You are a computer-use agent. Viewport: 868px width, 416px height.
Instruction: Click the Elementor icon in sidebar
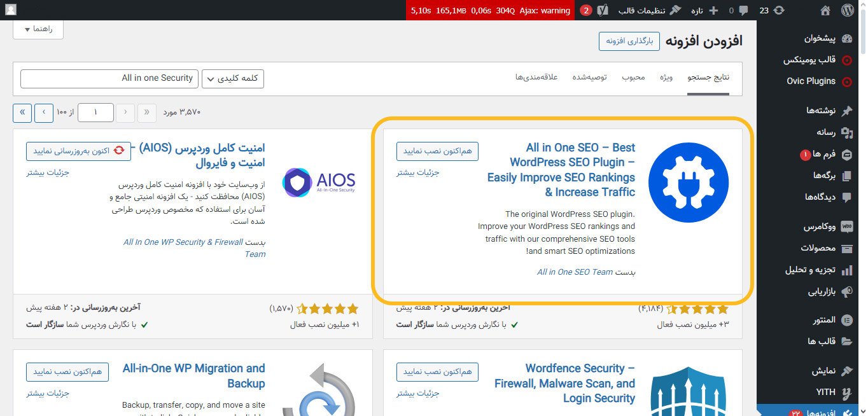[847, 320]
